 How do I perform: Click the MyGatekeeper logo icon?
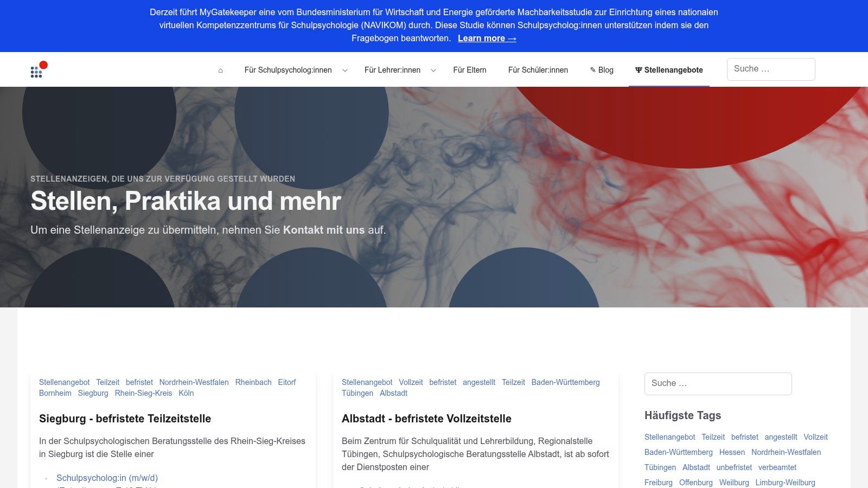pyautogui.click(x=39, y=69)
